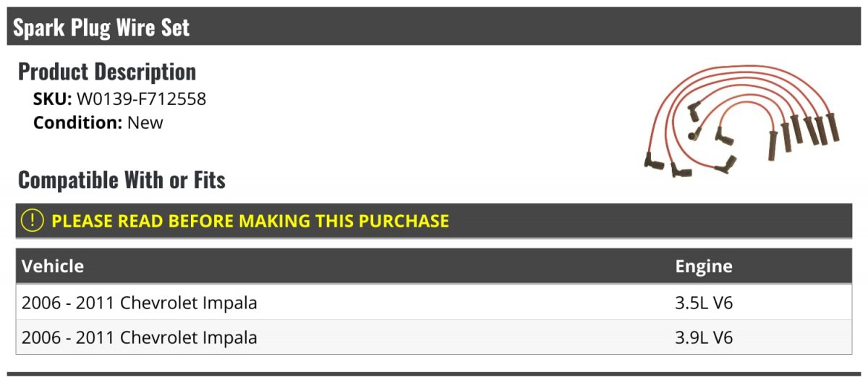The width and height of the screenshot is (868, 383).
Task: Click the Condition label
Action: [77, 122]
